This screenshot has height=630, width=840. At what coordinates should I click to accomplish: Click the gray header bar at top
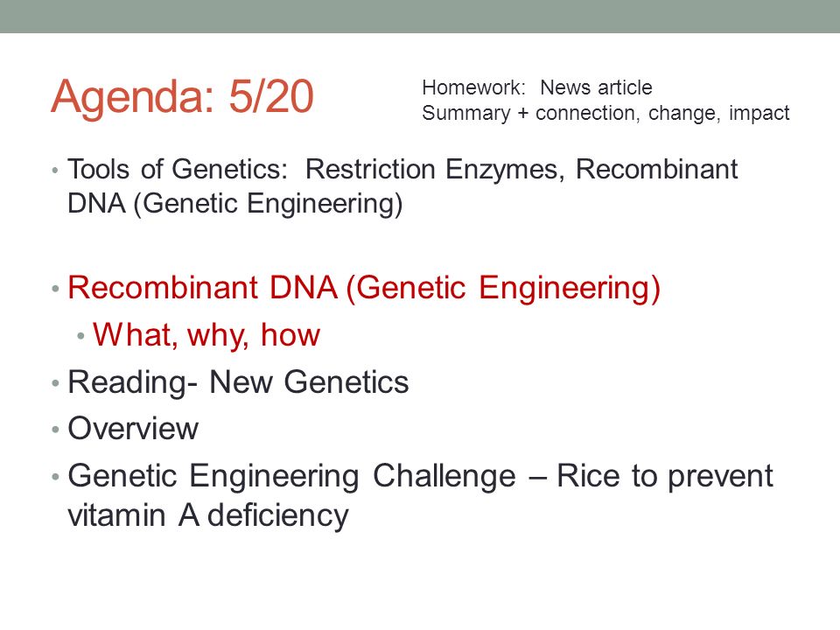(x=420, y=16)
